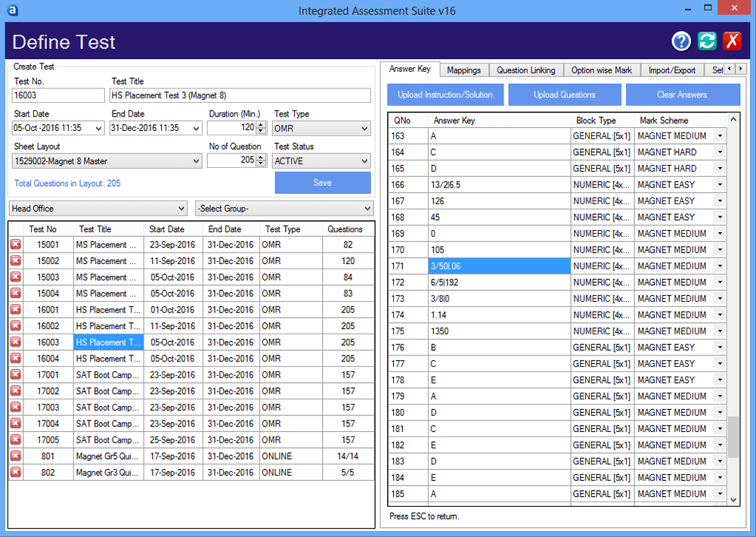Screen dimensions: 756x537
Task: Click the green Refresh icon
Action: 707,42
